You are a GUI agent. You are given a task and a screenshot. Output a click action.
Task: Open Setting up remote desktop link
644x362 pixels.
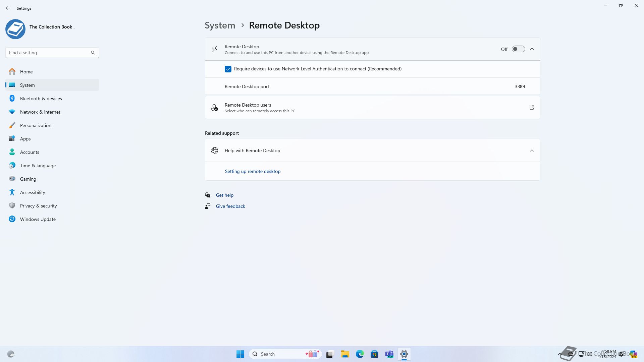click(x=253, y=171)
